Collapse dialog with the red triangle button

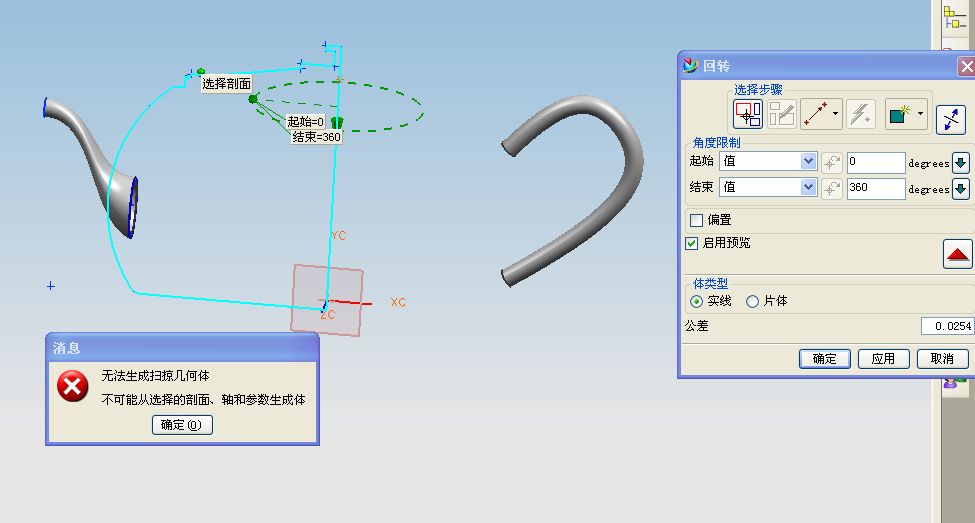pyautogui.click(x=958, y=254)
